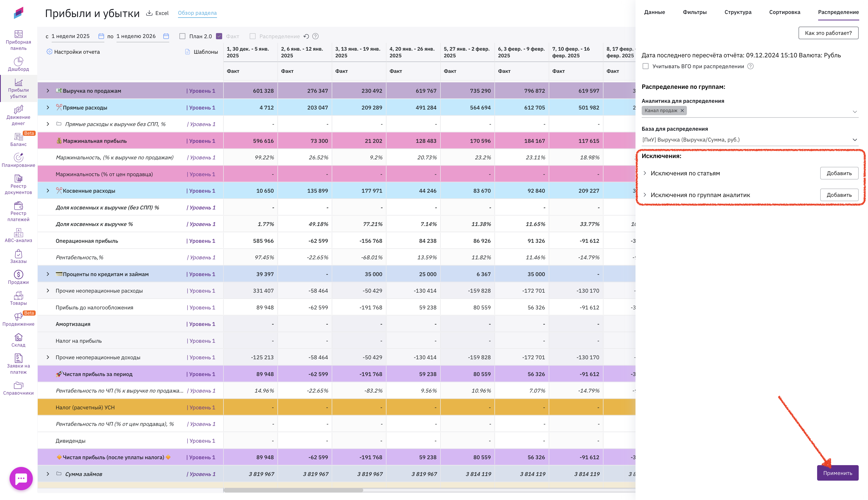
Task: Toggle the Факт checkbox
Action: click(x=219, y=36)
